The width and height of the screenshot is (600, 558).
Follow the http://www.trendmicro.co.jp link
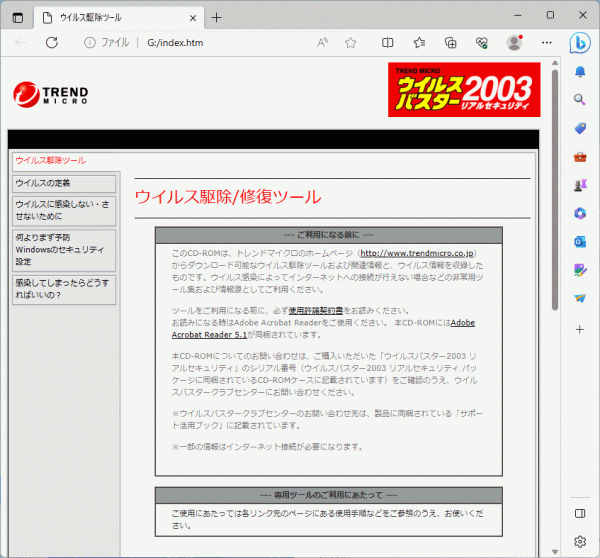(417, 253)
